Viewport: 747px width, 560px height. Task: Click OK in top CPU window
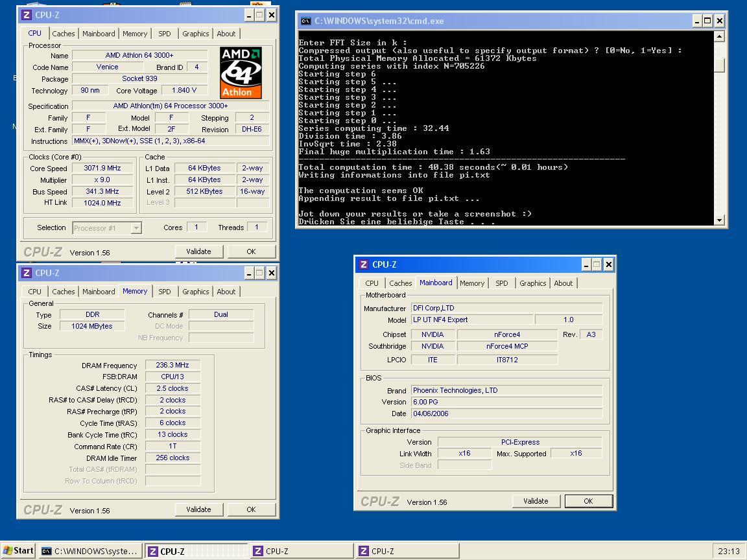251,251
